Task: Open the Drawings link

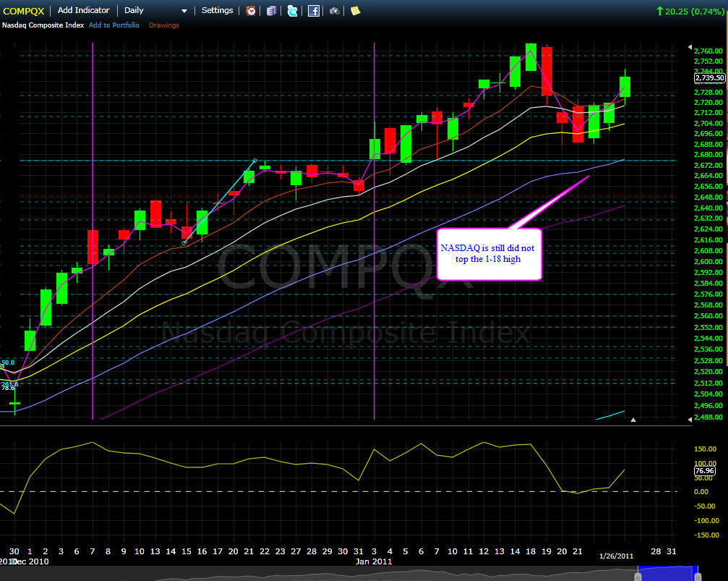Action: click(x=164, y=25)
